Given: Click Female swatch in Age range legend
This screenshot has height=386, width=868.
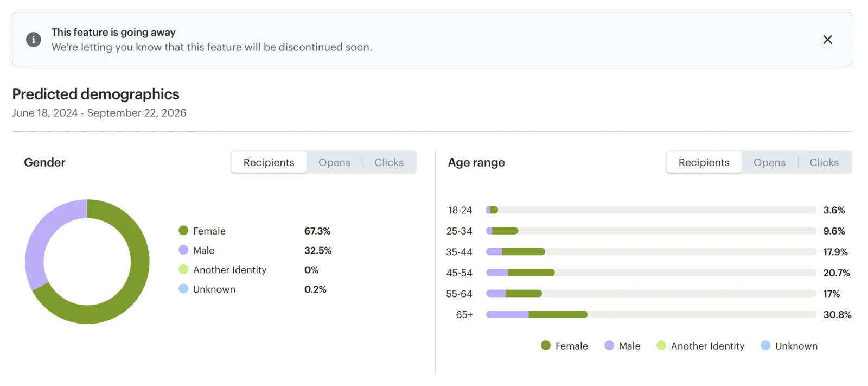Looking at the screenshot, I should [x=546, y=345].
